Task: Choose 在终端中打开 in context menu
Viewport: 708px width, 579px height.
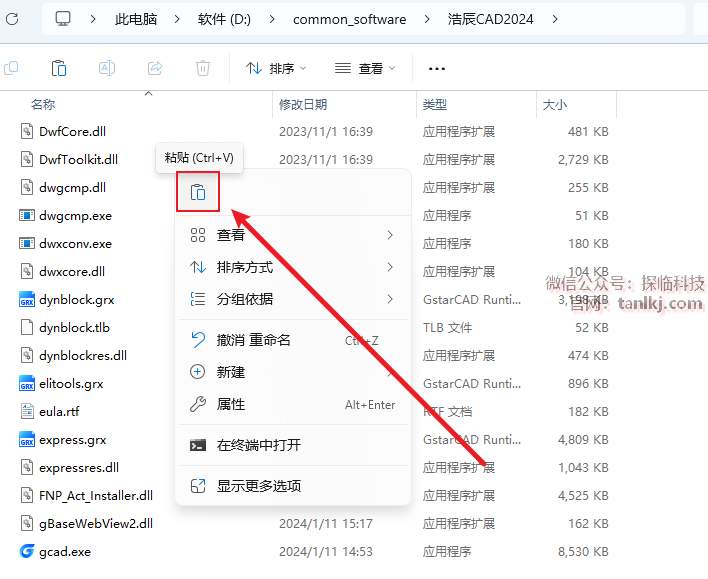Action: [293, 445]
